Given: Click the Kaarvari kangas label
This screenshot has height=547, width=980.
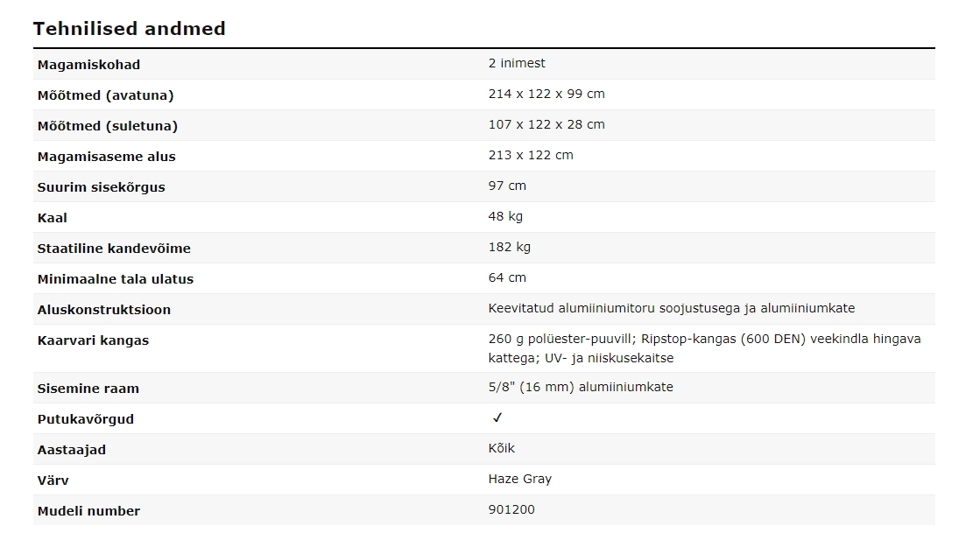Looking at the screenshot, I should [93, 340].
